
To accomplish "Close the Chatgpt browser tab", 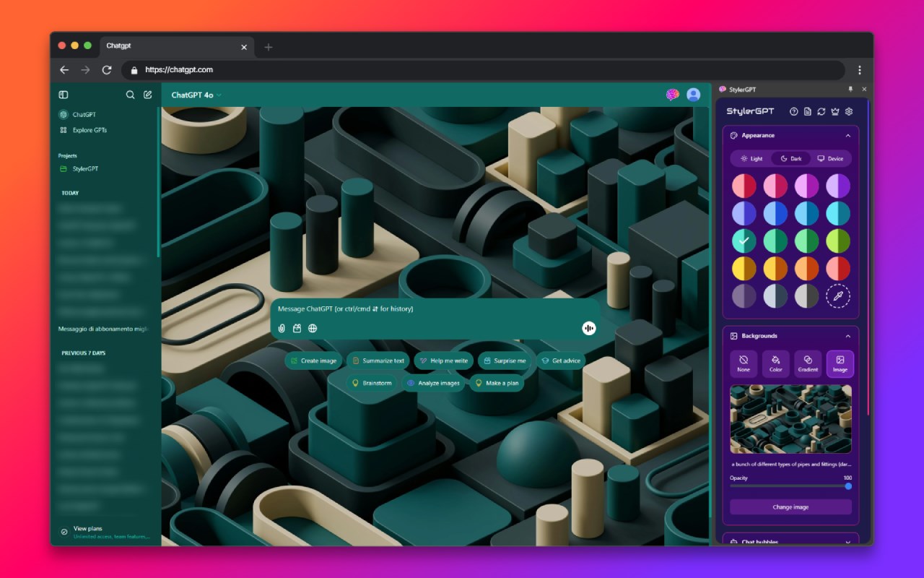I will (244, 47).
